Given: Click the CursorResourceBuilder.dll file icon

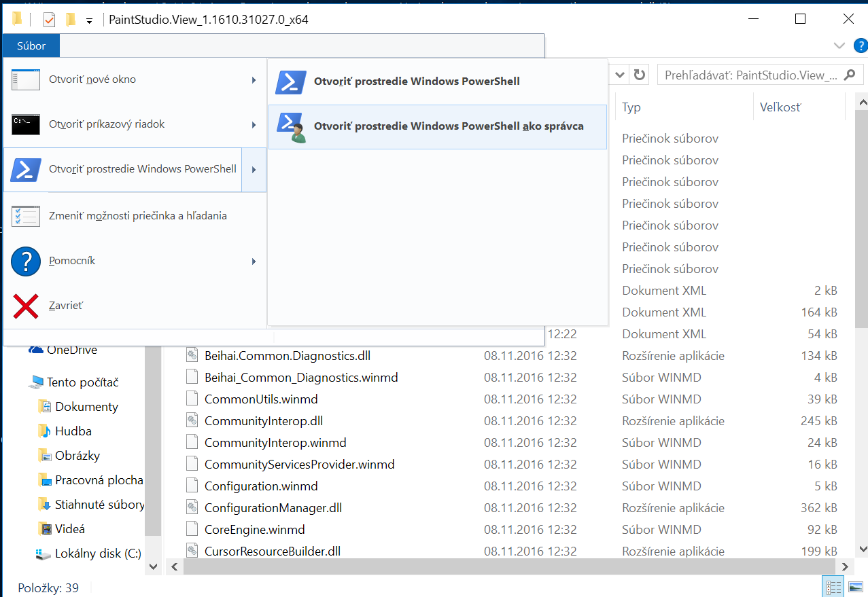Looking at the screenshot, I should coord(192,551).
